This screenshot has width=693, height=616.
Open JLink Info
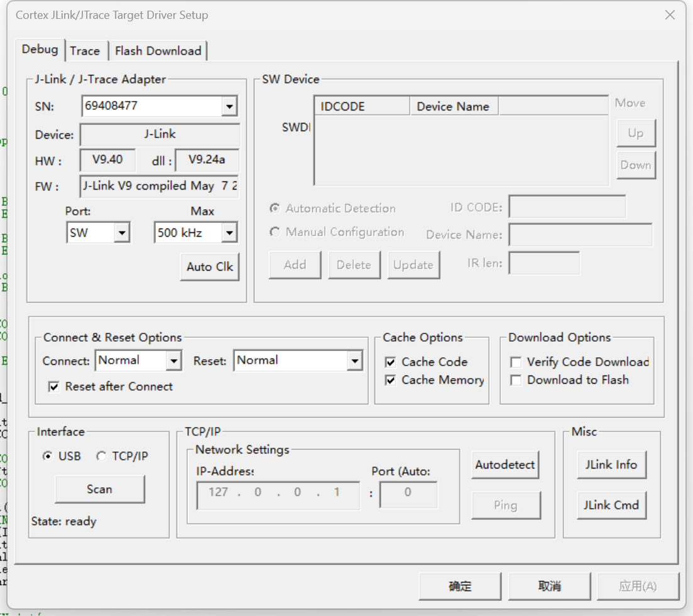pos(611,465)
